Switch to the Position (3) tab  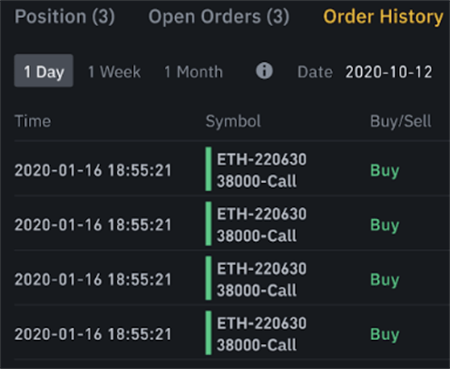click(65, 17)
